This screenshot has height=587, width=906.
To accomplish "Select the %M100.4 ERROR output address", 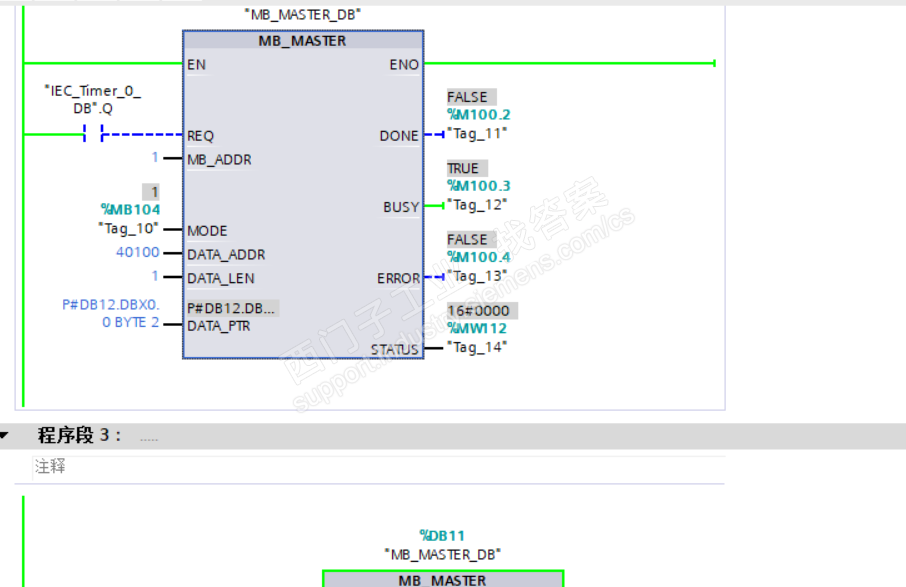I will click(479, 257).
